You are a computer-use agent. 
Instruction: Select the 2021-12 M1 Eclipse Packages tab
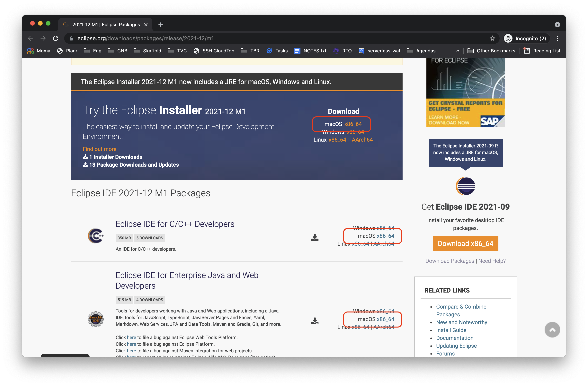point(105,24)
